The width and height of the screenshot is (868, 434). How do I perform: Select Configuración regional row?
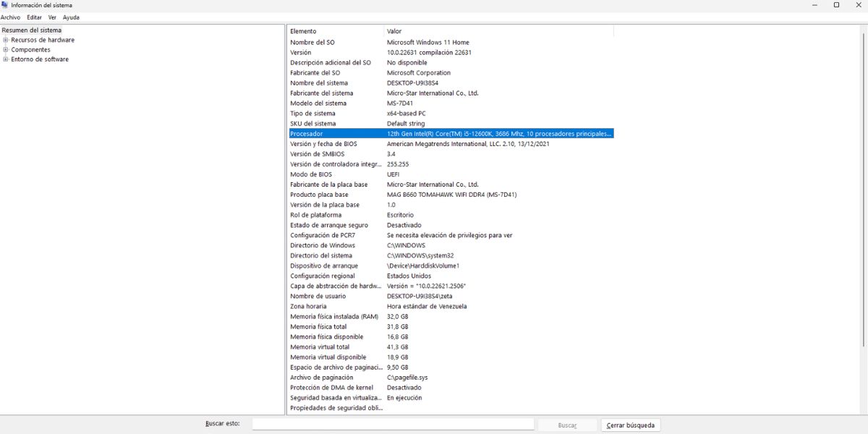coord(451,276)
